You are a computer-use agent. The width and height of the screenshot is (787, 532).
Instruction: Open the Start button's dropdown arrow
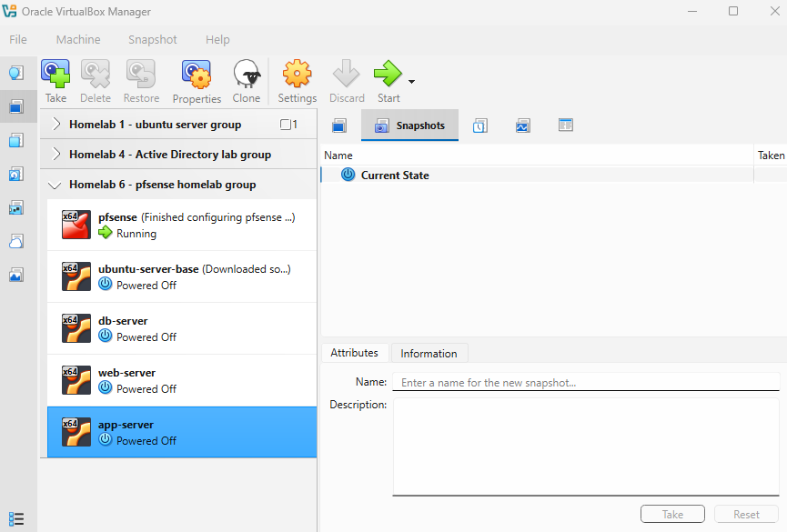click(x=411, y=81)
